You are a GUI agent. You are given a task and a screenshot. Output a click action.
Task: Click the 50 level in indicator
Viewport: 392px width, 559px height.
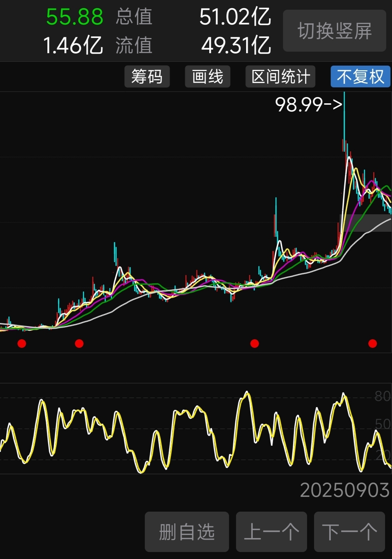(382, 424)
